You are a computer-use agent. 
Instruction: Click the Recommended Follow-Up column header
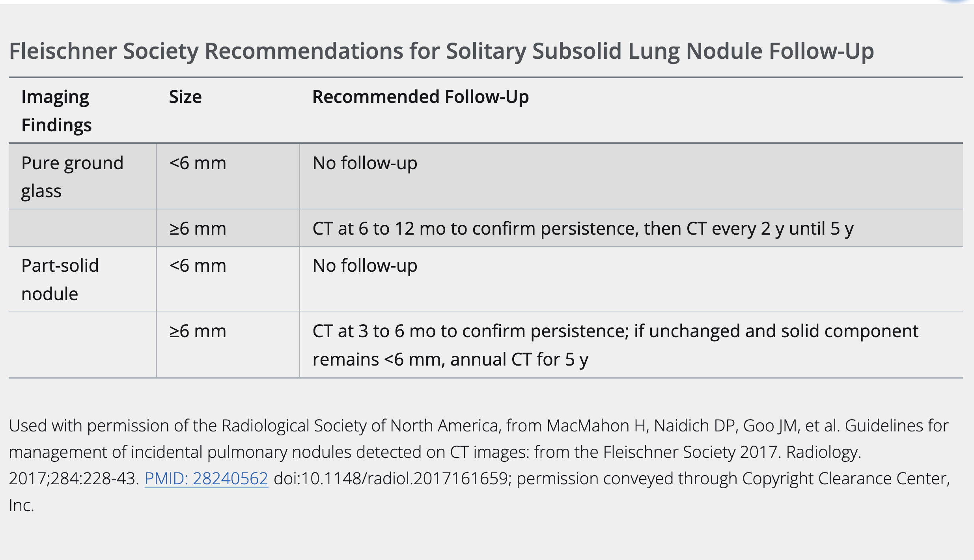tap(420, 97)
